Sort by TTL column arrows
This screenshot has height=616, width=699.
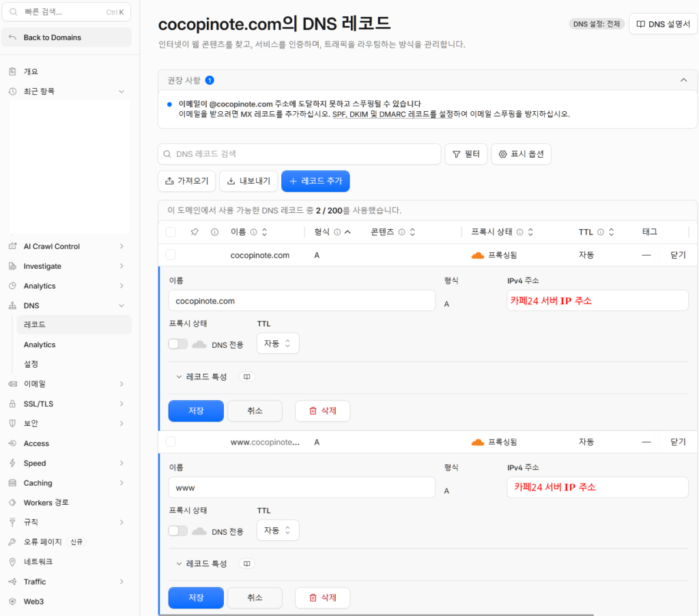tap(611, 232)
